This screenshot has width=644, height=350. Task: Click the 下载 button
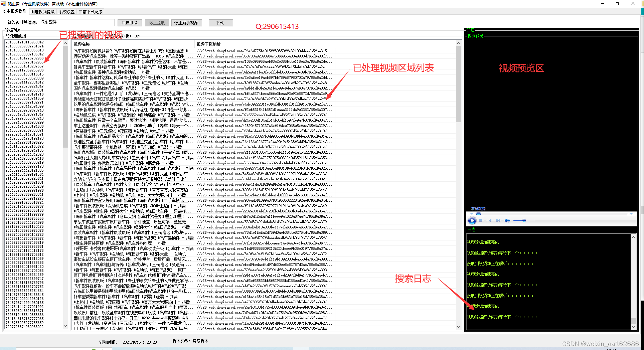220,23
